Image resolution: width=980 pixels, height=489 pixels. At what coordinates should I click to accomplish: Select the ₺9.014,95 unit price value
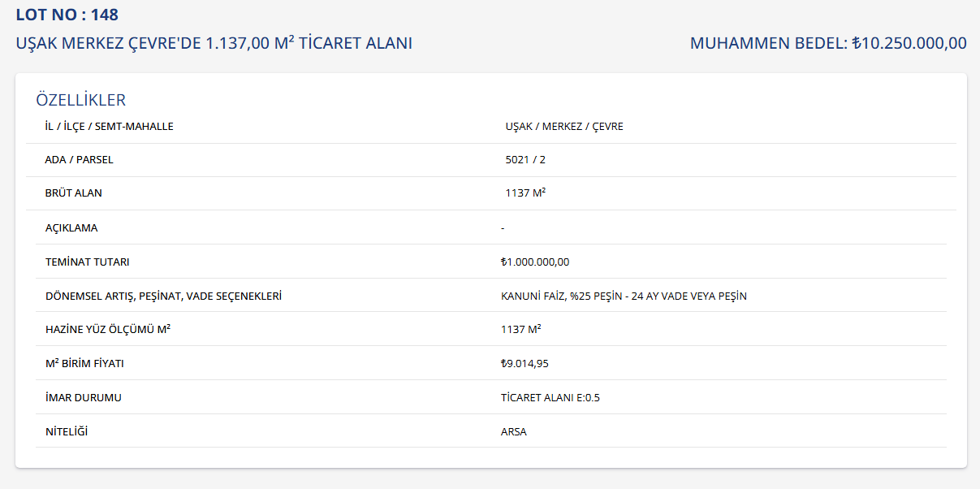tap(525, 364)
